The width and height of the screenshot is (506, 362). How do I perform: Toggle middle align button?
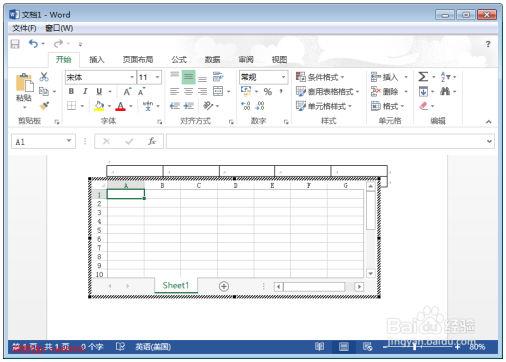click(x=188, y=77)
